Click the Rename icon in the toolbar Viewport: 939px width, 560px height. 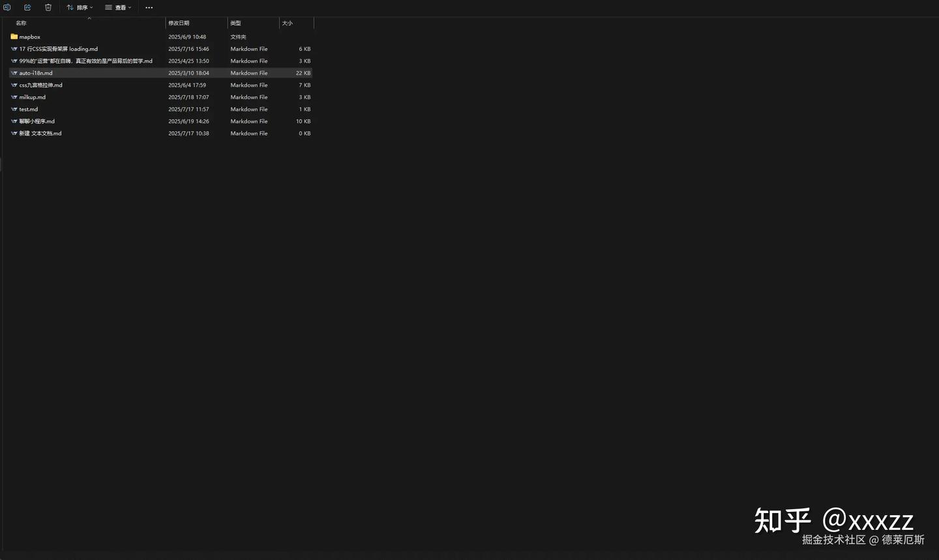click(7, 7)
